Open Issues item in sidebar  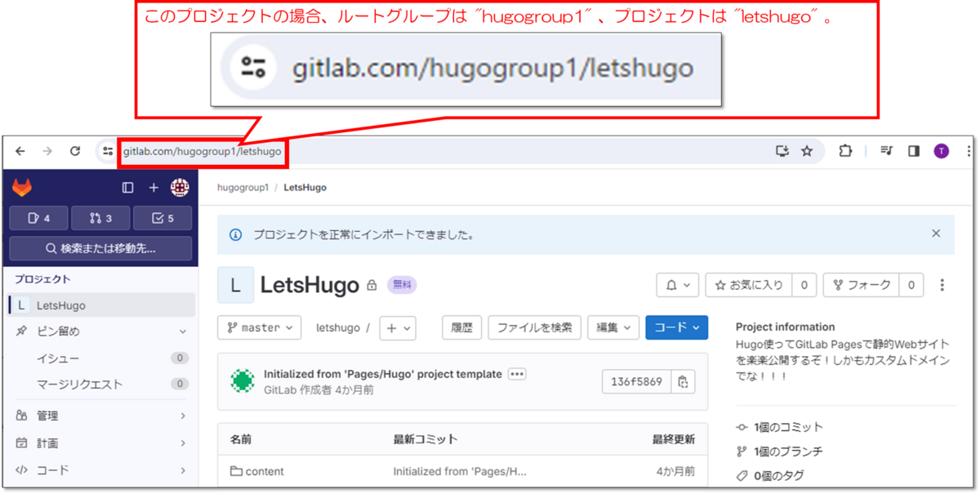coord(102,358)
